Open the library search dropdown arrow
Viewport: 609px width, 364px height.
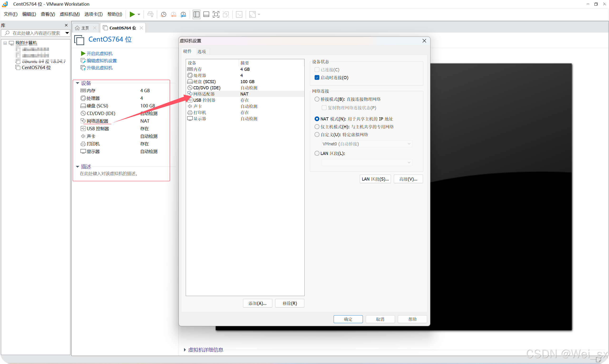pos(67,33)
